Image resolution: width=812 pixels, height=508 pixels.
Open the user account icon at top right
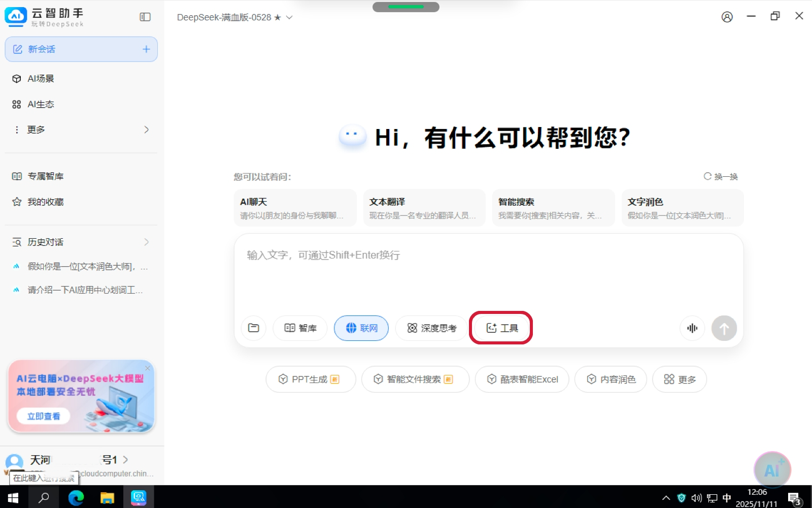727,17
